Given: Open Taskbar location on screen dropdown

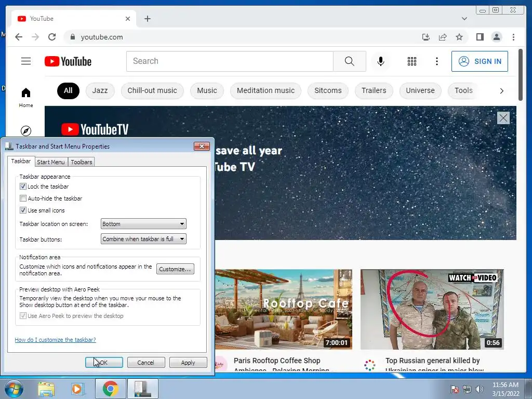Looking at the screenshot, I should (143, 224).
